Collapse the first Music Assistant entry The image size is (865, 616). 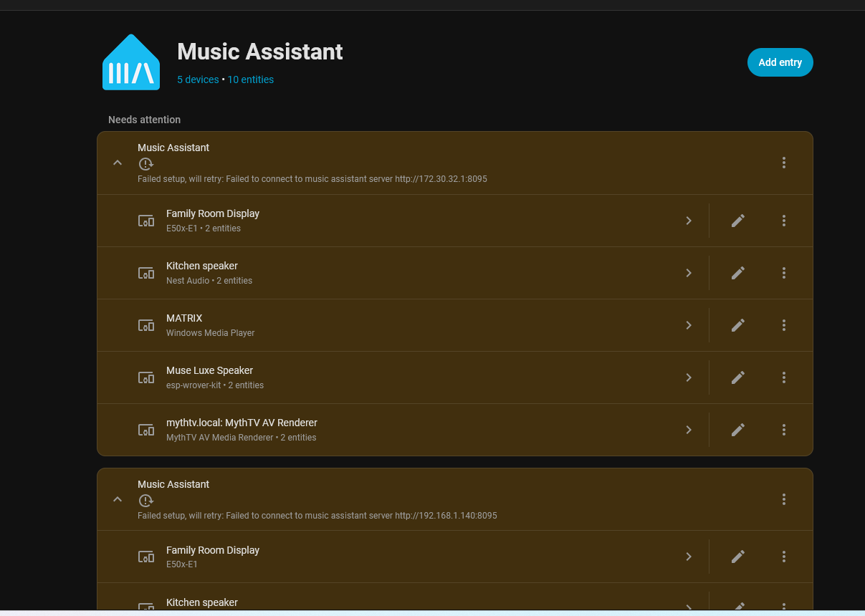117,163
